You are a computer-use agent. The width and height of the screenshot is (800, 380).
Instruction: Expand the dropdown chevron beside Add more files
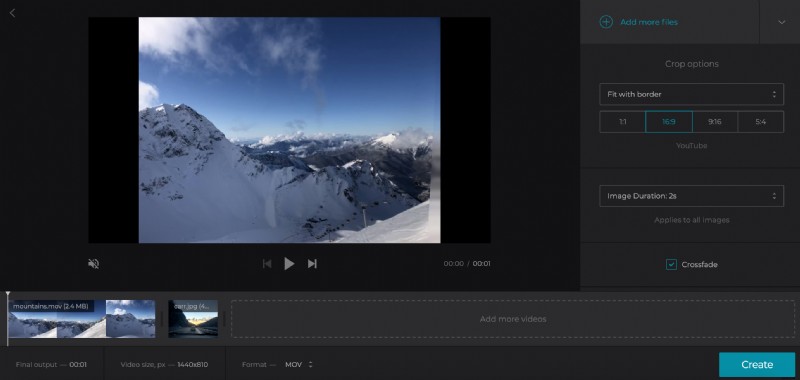coord(781,22)
